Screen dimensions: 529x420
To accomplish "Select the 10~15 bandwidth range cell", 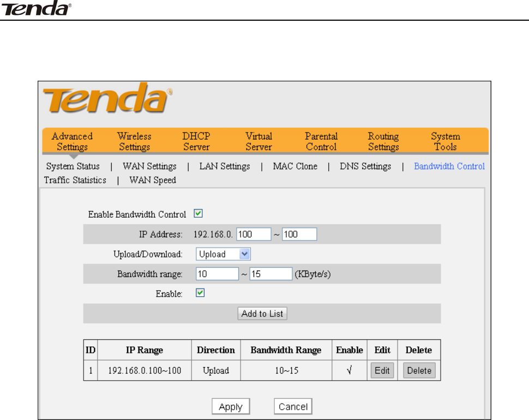I will [x=286, y=370].
